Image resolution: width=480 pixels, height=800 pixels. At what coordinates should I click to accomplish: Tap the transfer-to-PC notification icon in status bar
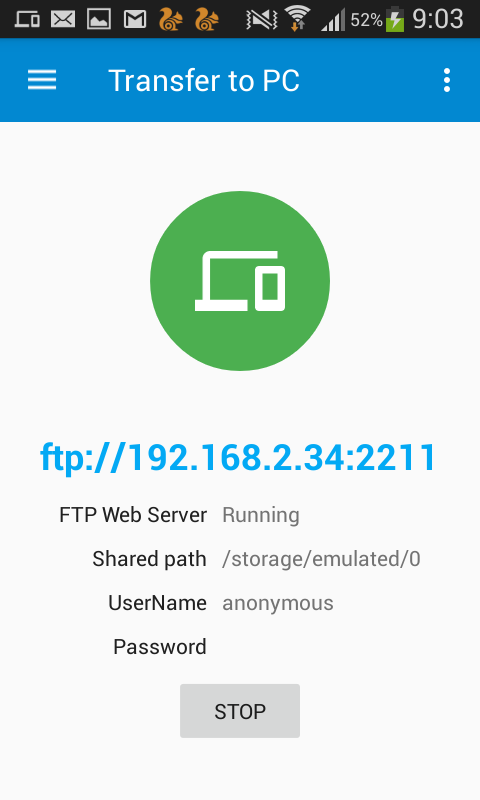pos(27,19)
